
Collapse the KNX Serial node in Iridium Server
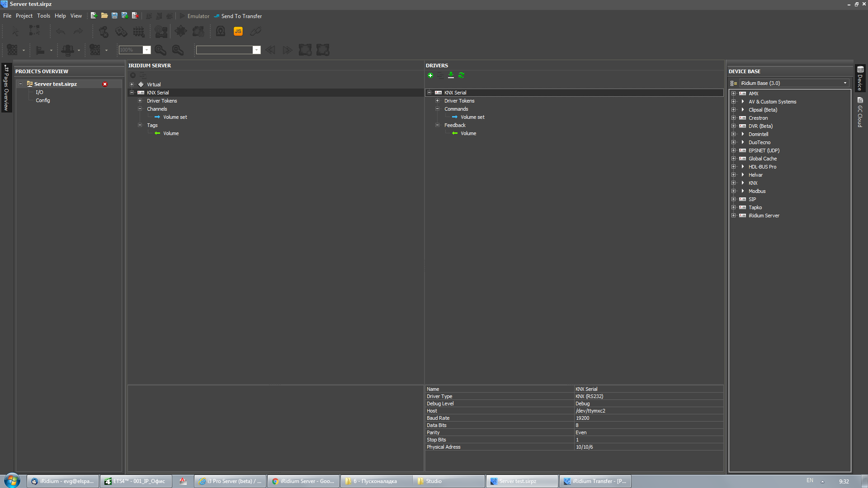tap(132, 93)
